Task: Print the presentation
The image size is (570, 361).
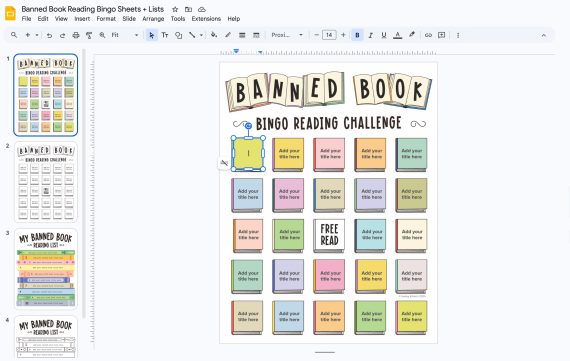Action: (76, 35)
